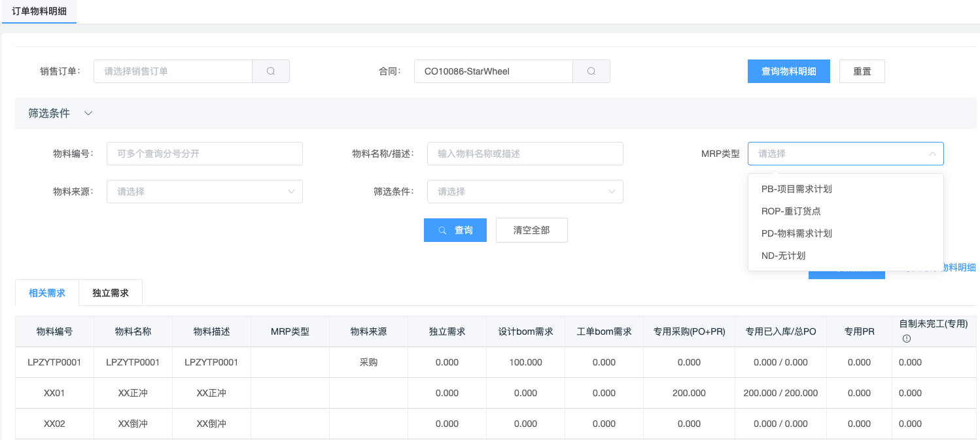Screen dimensions: 980x440
Task: Click the 清空全部 button
Action: click(x=531, y=230)
